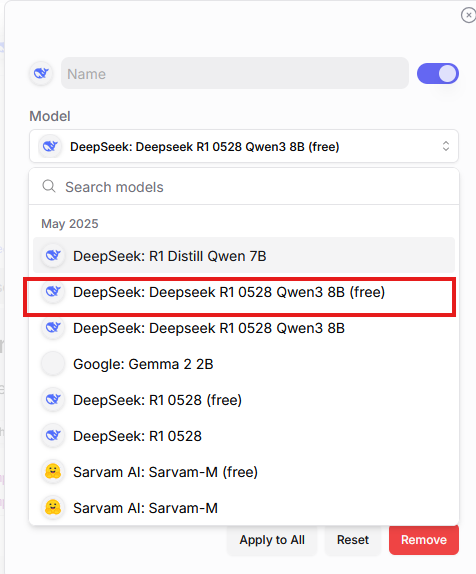The width and height of the screenshot is (476, 574).
Task: Click the May 2025 group heading
Action: [x=70, y=223]
